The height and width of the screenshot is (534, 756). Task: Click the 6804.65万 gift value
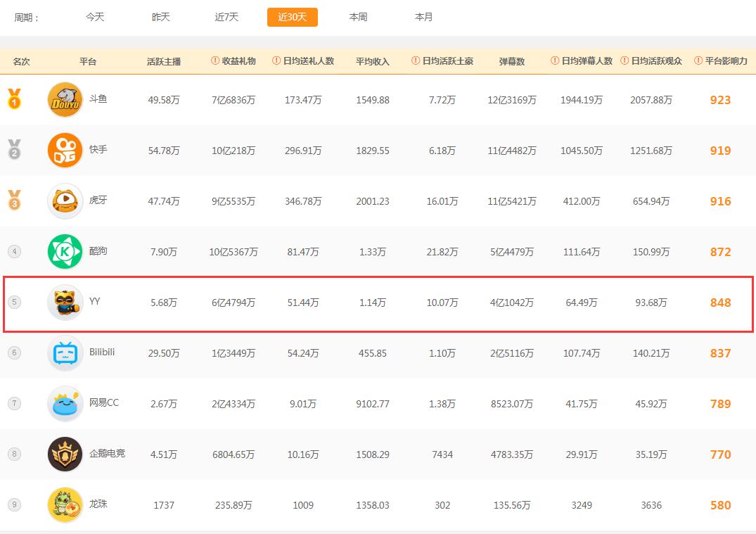233,454
